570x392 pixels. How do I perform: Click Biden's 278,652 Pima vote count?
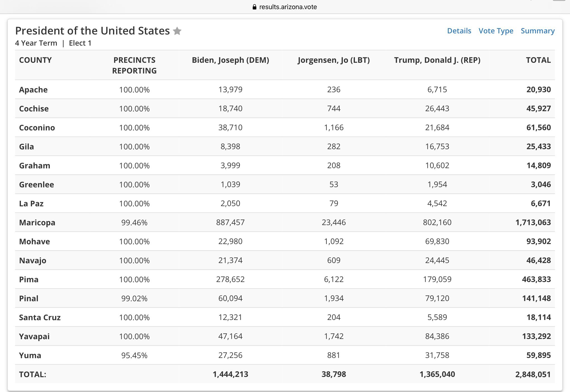230,279
